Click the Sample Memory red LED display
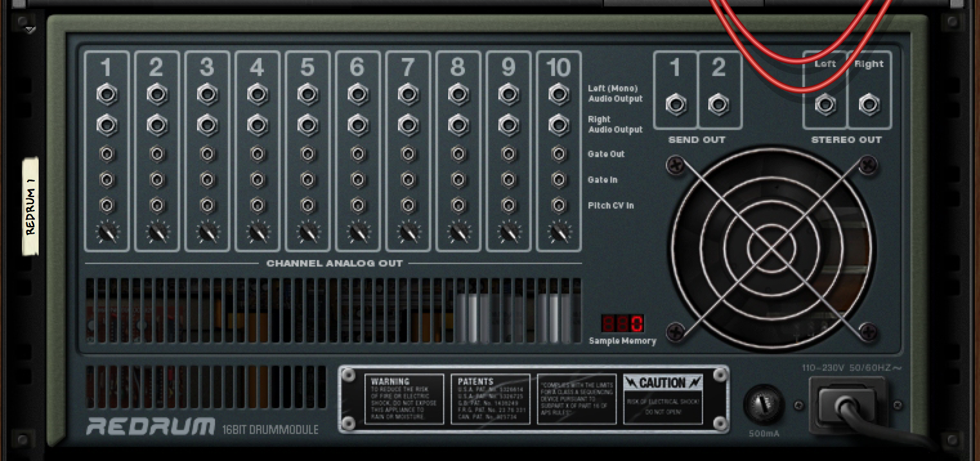This screenshot has height=461, width=980. (x=623, y=323)
